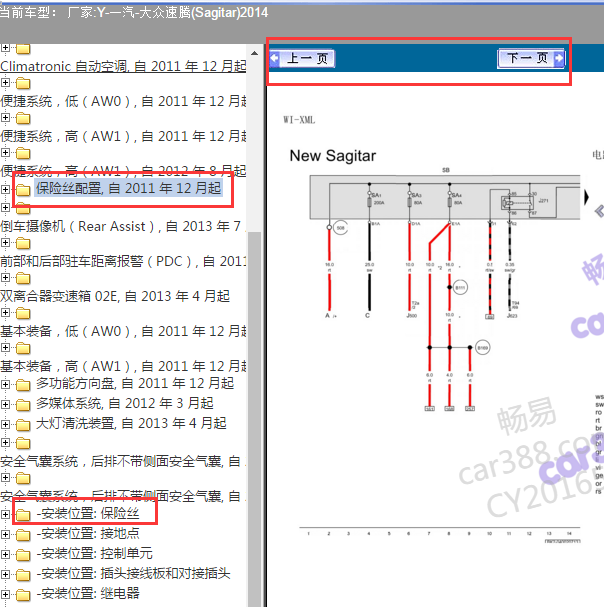Image resolution: width=604 pixels, height=607 pixels.
Task: Open -安装位置: 插头接线板和对接插头 entry
Action: (x=133, y=573)
